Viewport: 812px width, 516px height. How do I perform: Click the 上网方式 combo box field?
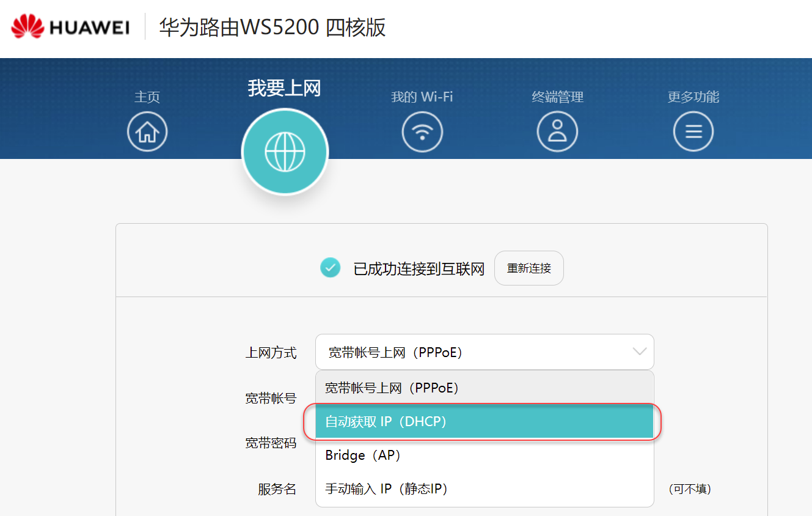pos(485,352)
